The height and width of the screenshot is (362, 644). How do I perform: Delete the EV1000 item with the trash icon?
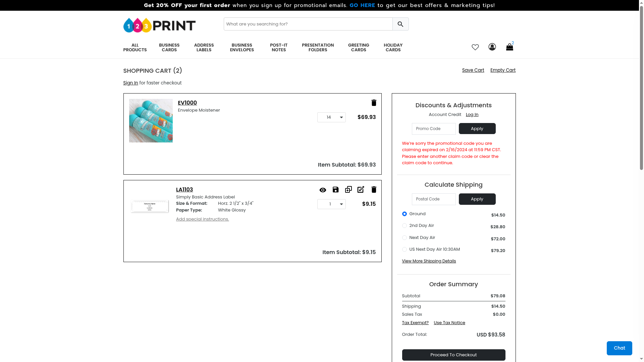(374, 103)
